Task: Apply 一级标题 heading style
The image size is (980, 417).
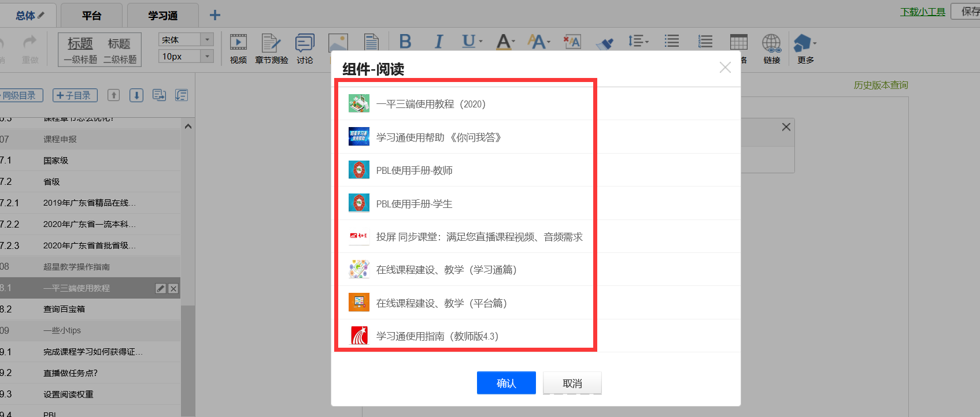Action: [80, 49]
